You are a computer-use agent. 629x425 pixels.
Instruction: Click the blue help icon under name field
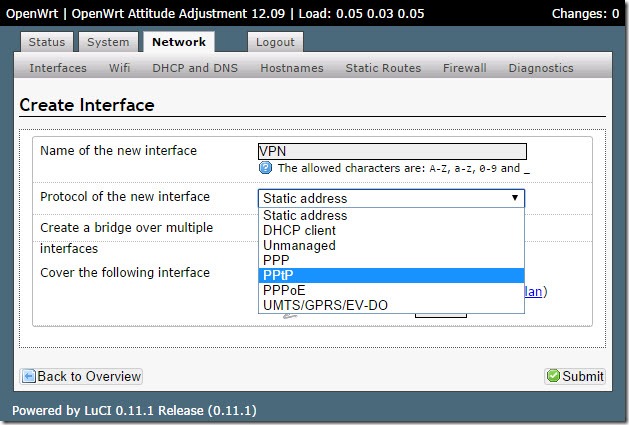(265, 168)
